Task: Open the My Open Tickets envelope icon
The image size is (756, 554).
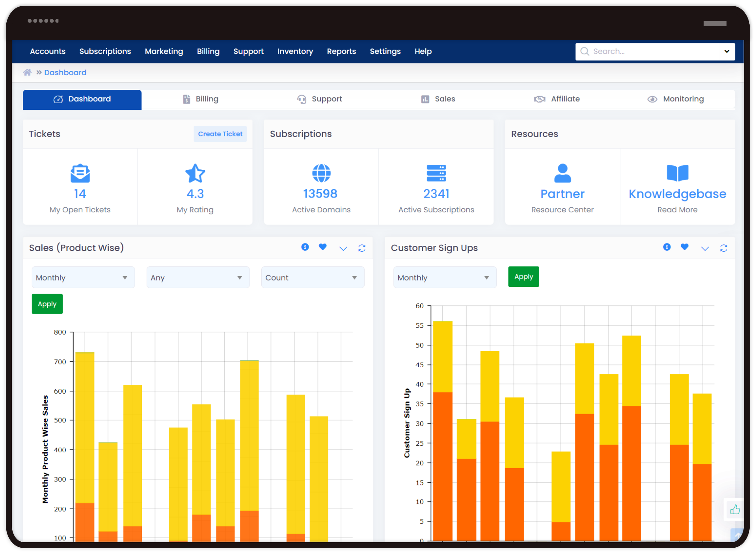Action: 80,173
